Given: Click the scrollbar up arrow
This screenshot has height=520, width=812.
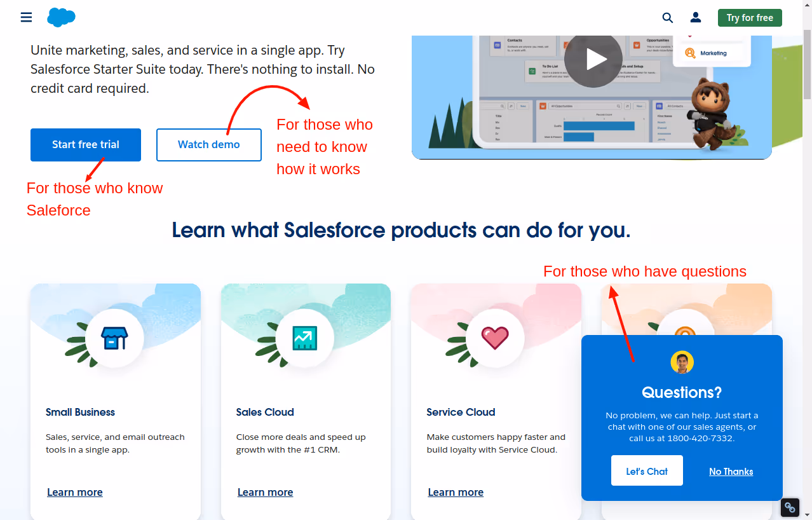Looking at the screenshot, I should click(x=807, y=5).
